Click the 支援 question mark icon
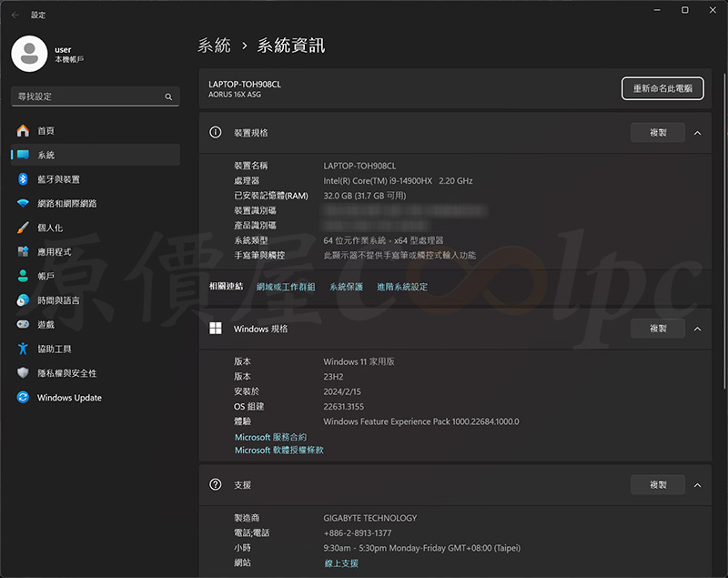Screen dimensions: 728x578 tap(216, 484)
